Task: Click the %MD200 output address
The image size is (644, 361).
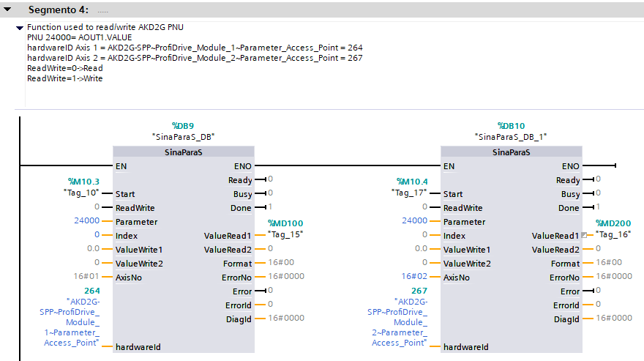Action: click(x=613, y=223)
